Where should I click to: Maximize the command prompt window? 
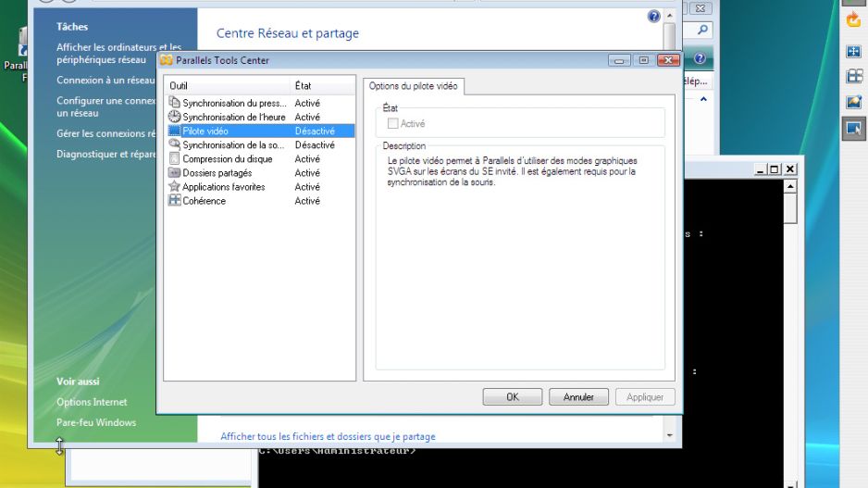[775, 169]
